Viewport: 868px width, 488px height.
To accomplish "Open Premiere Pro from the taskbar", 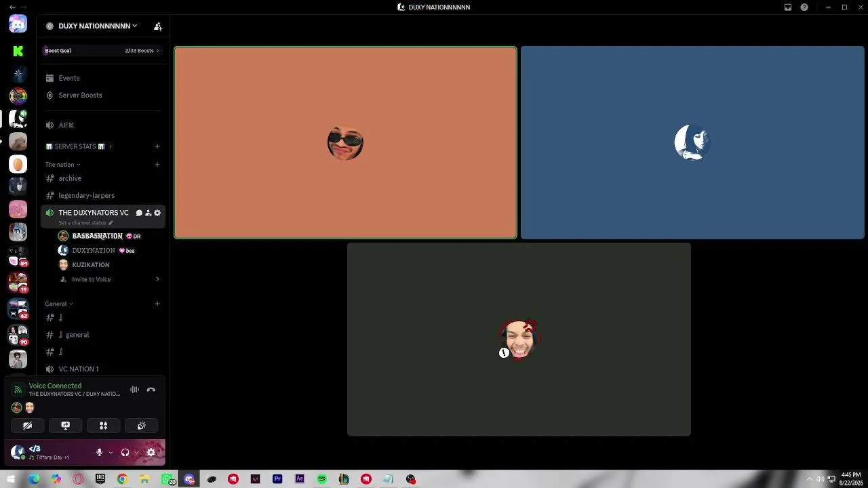I will [x=277, y=479].
